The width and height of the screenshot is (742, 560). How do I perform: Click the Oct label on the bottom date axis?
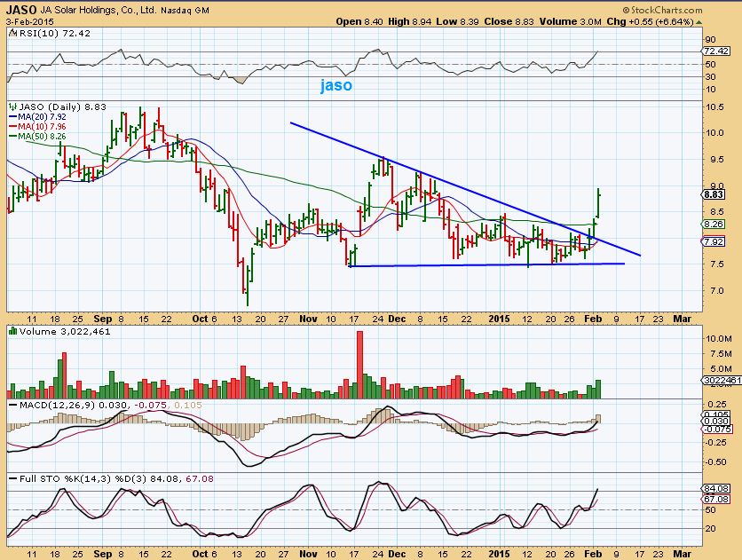point(201,554)
